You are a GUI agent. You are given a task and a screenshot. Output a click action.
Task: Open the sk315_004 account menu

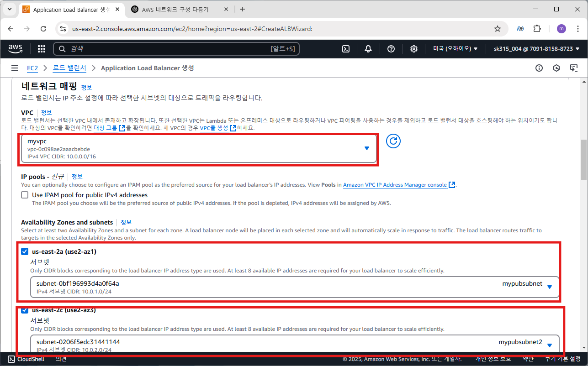coord(536,49)
